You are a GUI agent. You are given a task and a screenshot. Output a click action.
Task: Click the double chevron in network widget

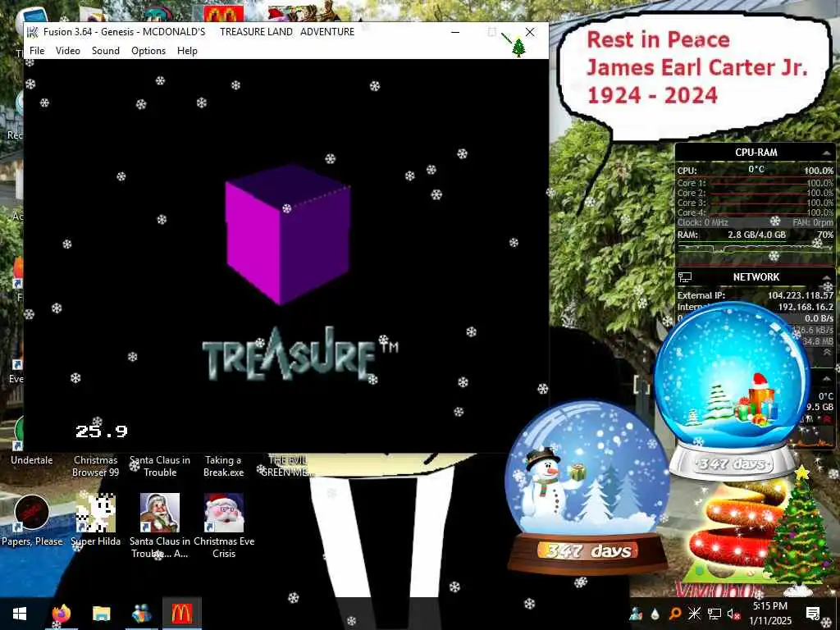click(827, 352)
